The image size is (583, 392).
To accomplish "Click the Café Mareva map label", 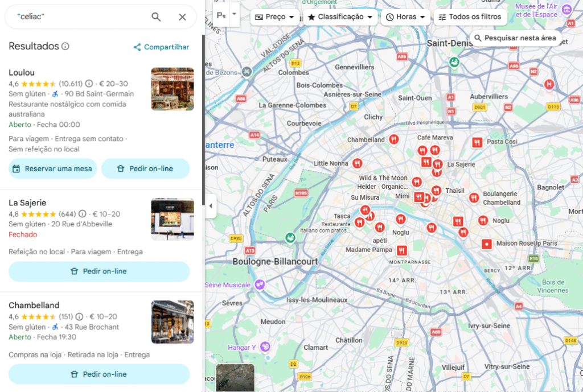I will [x=435, y=138].
